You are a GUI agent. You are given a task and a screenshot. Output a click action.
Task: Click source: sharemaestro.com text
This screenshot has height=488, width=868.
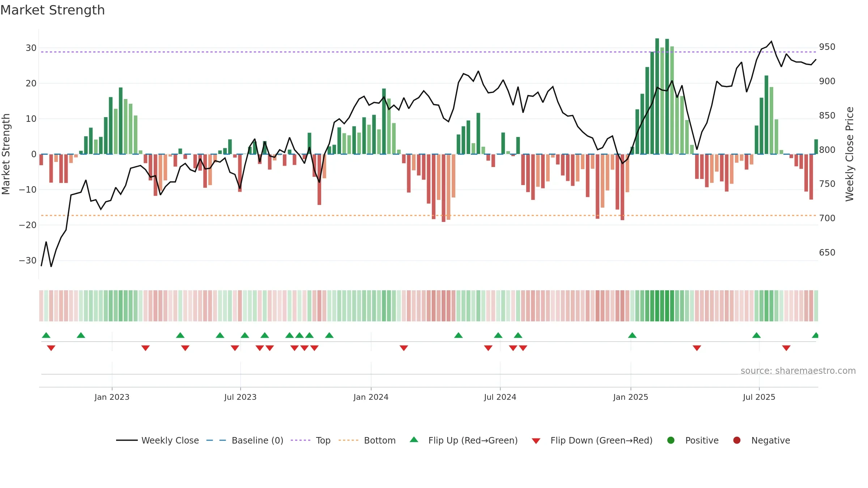coord(798,371)
